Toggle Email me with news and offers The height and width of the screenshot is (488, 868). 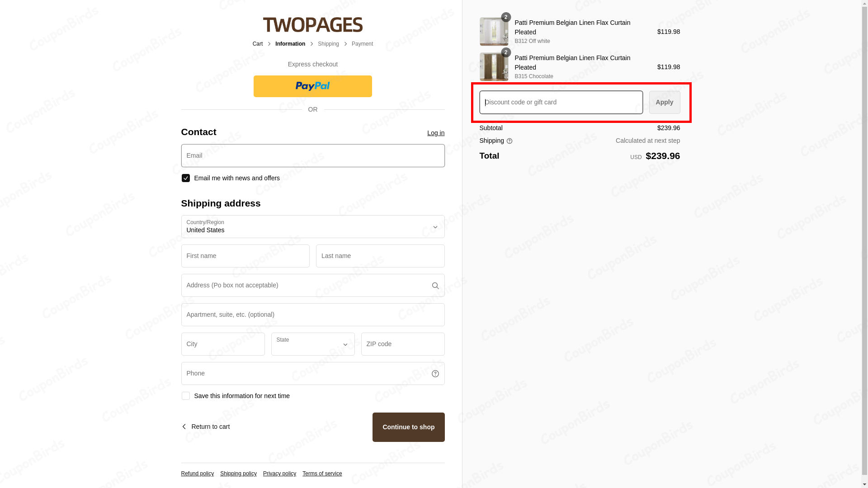tap(185, 178)
